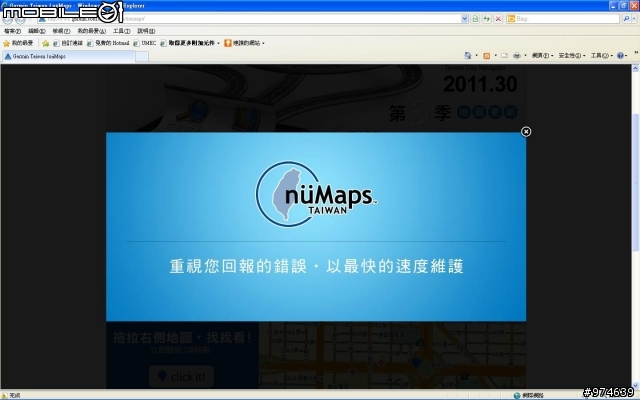Screen dimensions: 640x400
Task: Click the slogan text 重視您回報的錯誤
Action: (x=238, y=266)
